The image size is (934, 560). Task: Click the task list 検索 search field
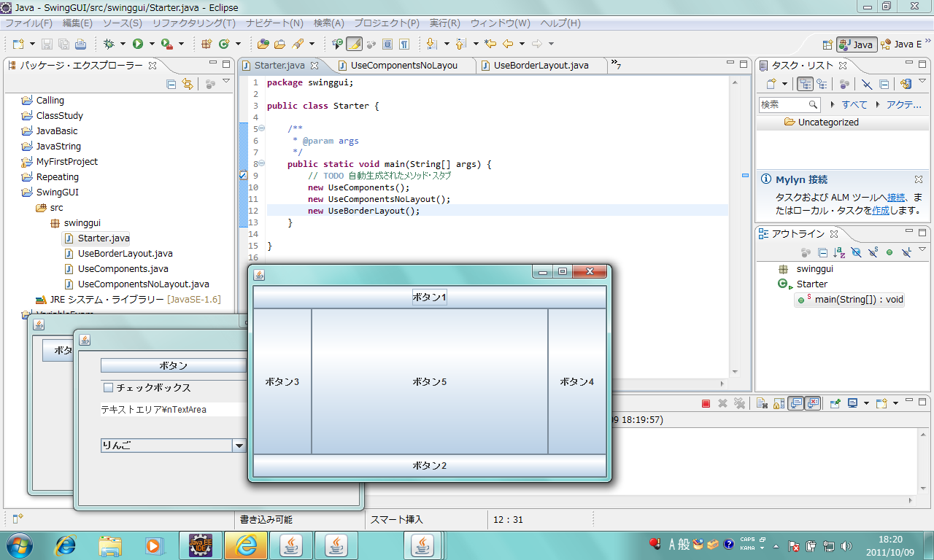(x=783, y=105)
